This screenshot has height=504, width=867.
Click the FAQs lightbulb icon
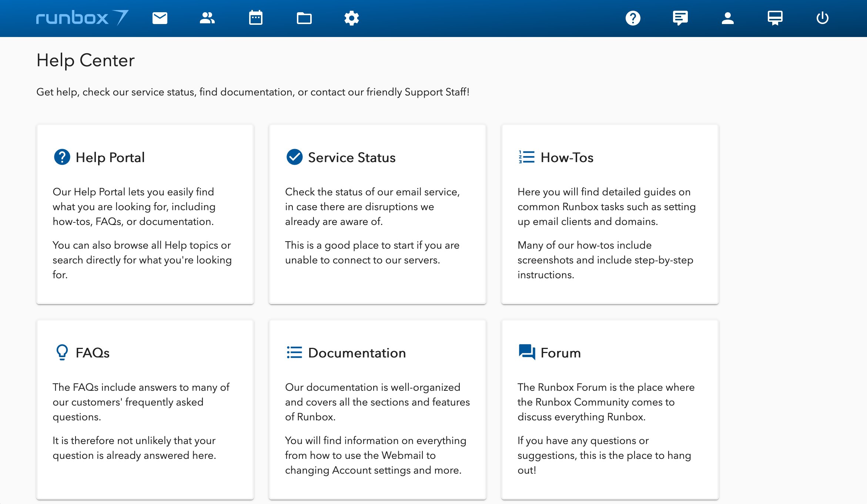(62, 352)
